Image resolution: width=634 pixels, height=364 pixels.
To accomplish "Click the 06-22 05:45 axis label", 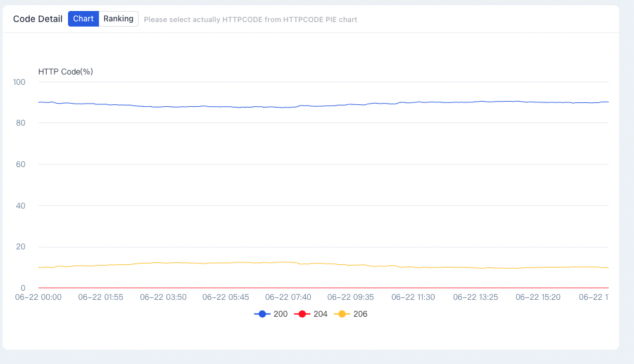I will point(225,297).
